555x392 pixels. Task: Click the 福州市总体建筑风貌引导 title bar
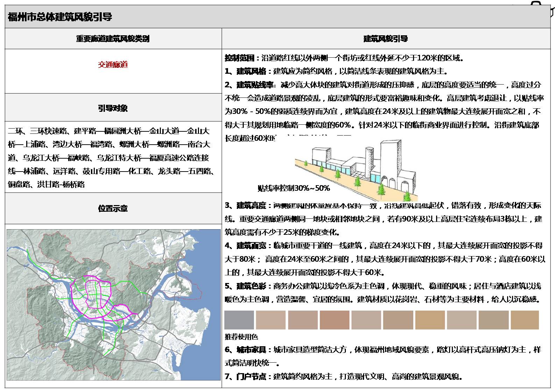(x=60, y=17)
